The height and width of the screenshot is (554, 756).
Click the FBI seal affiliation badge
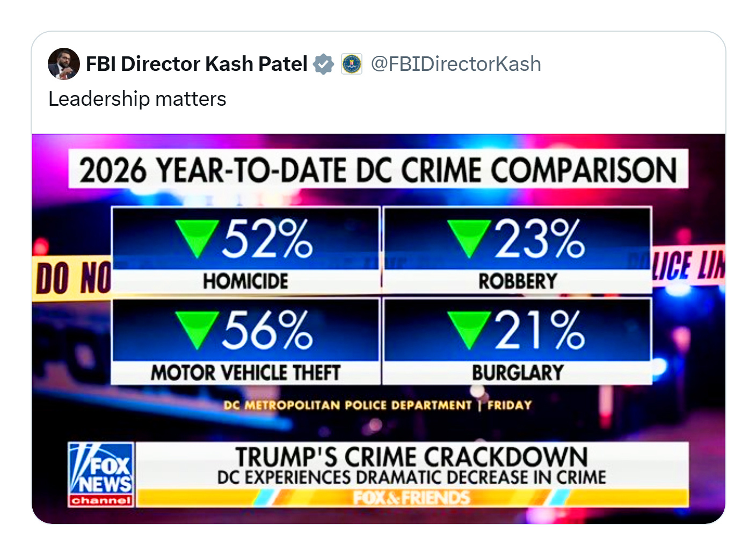click(x=352, y=64)
